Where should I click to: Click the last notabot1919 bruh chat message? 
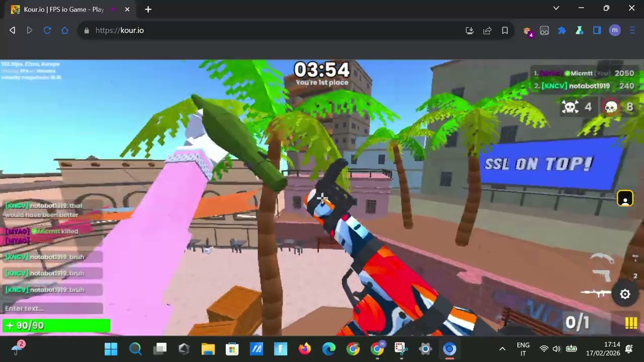[x=52, y=290]
